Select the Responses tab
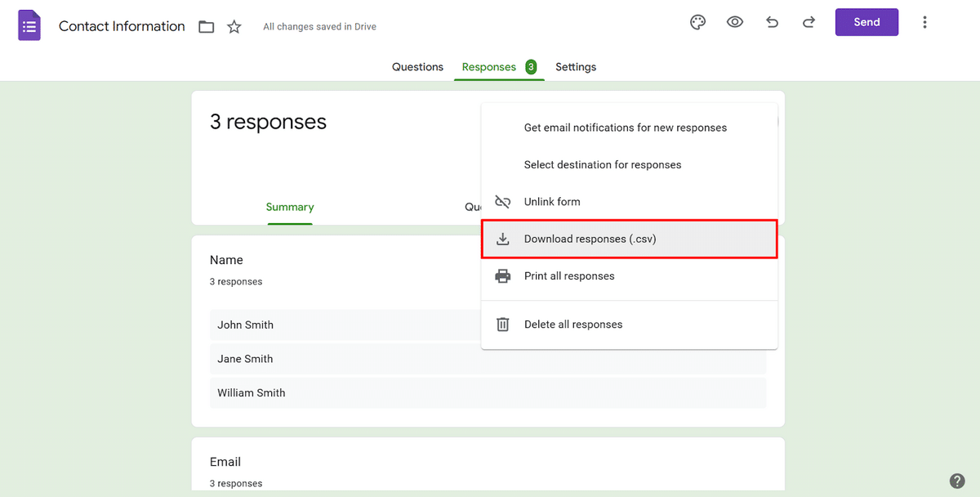 click(x=489, y=67)
